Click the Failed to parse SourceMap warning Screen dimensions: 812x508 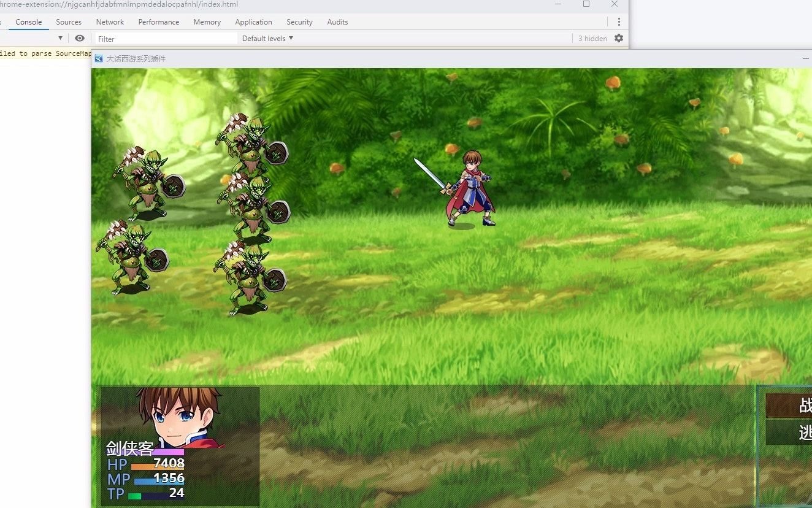coord(45,53)
